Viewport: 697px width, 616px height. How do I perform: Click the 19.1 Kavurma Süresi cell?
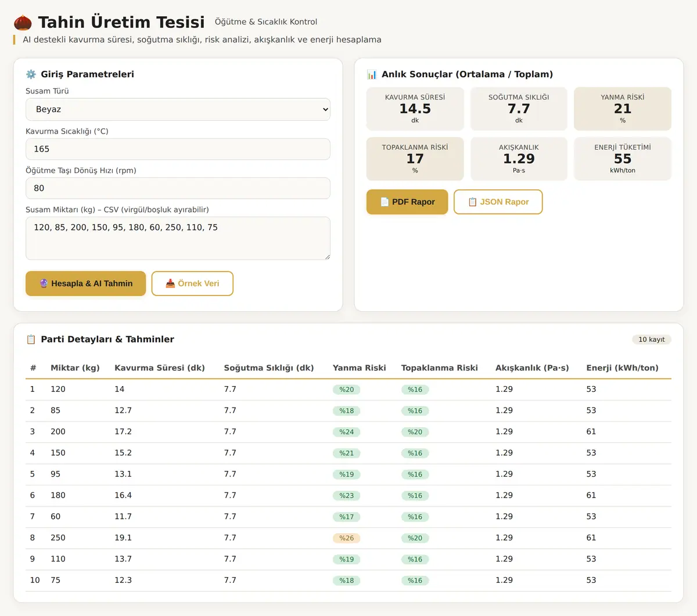(123, 538)
